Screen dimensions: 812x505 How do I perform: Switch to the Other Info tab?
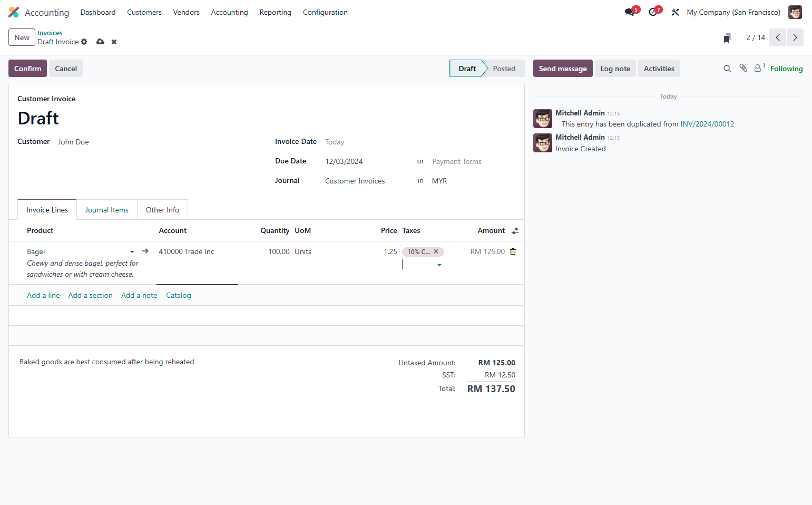point(162,210)
